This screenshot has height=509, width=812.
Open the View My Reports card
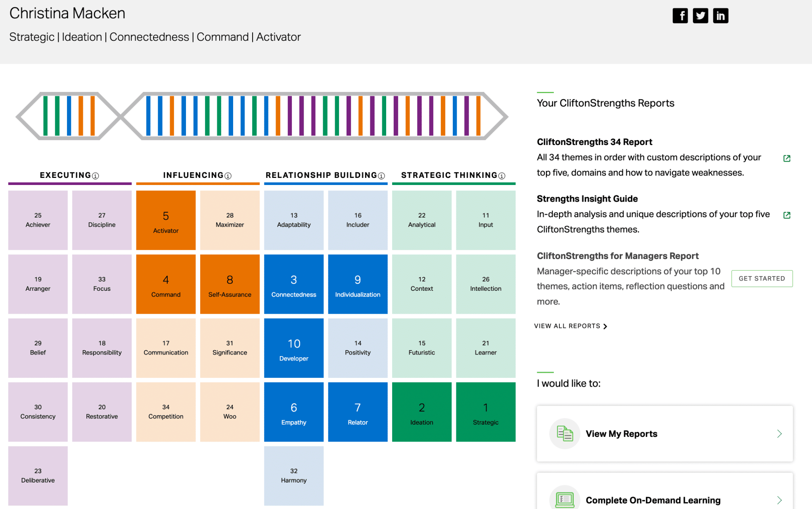[x=665, y=434]
